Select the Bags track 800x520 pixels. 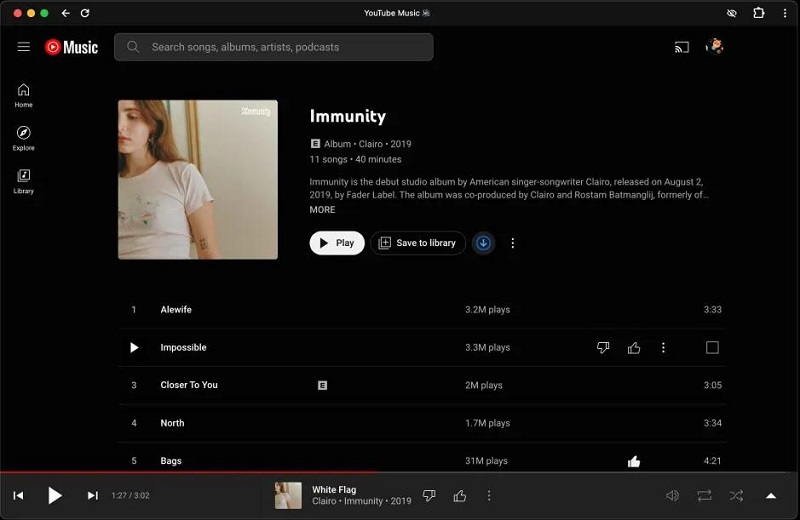click(x=171, y=461)
